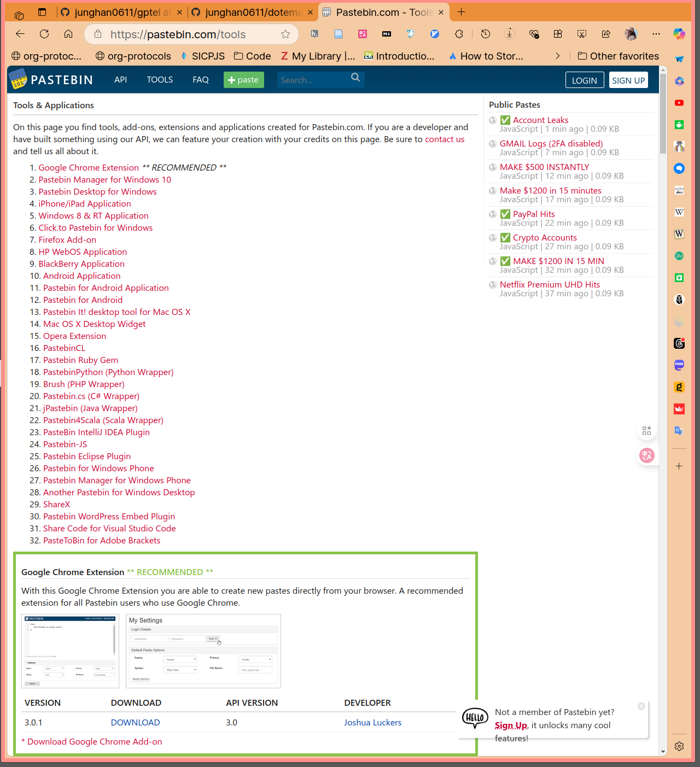Image resolution: width=700 pixels, height=767 pixels.
Task: Open Google Translate icon in sidebar
Action: (x=679, y=431)
